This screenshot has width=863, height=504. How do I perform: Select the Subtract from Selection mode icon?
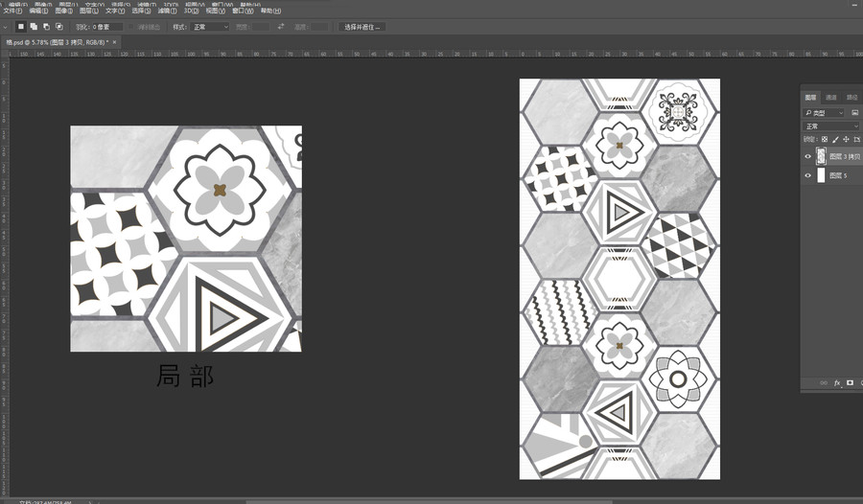coord(46,27)
